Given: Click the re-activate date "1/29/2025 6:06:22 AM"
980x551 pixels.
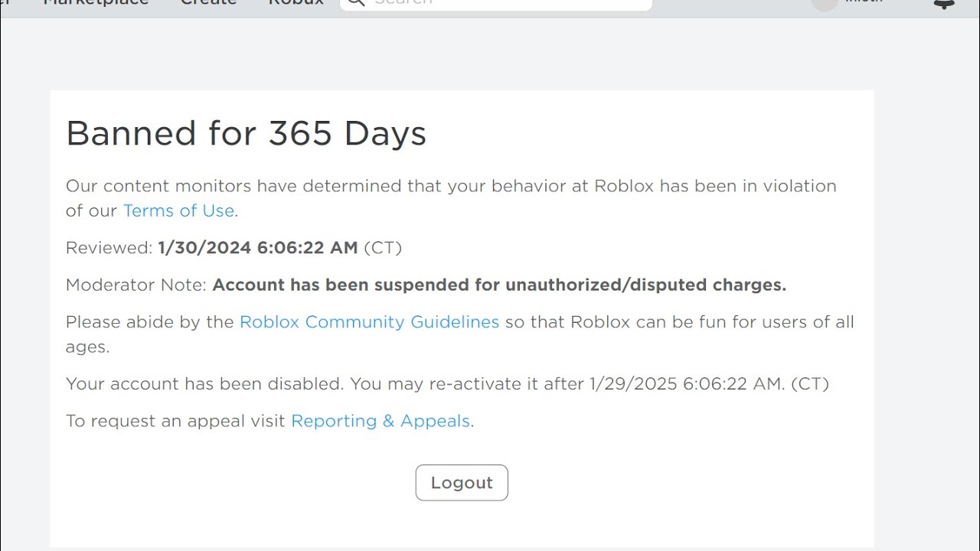Looking at the screenshot, I should 686,384.
